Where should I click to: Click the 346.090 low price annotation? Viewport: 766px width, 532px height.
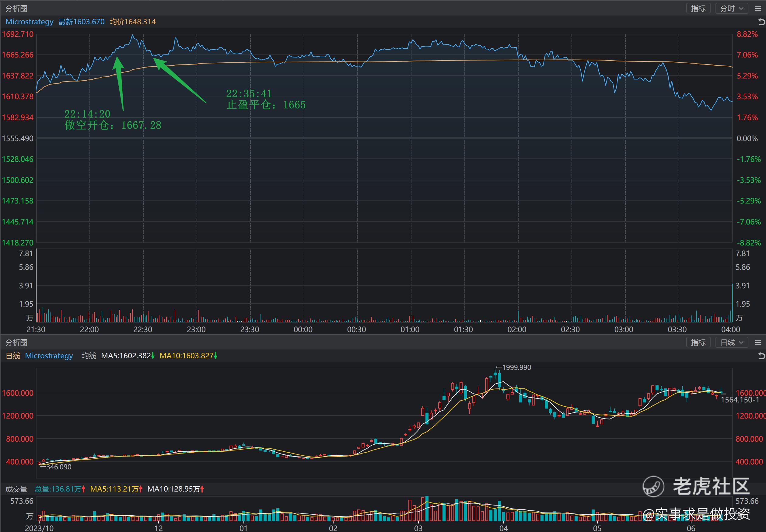(55, 467)
